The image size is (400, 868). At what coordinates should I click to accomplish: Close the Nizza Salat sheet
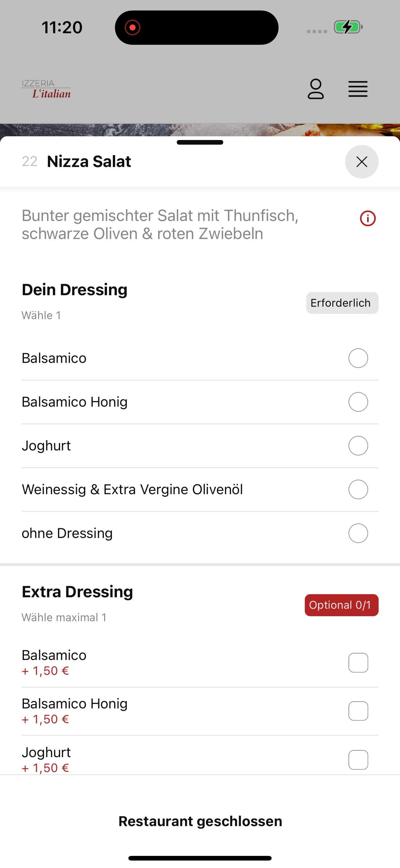[362, 162]
